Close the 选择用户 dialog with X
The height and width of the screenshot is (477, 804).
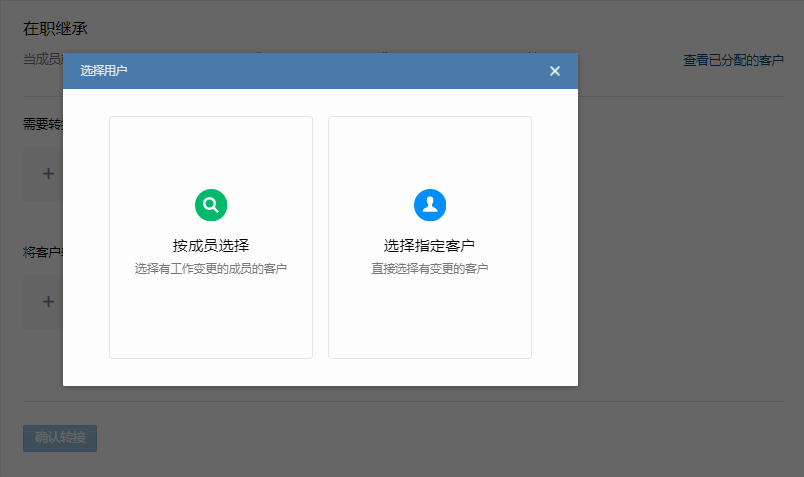[x=555, y=71]
